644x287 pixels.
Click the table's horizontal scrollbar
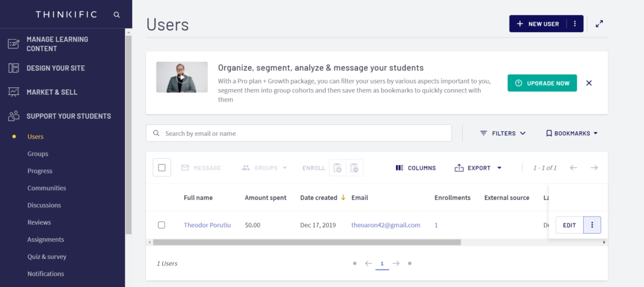tap(307, 242)
